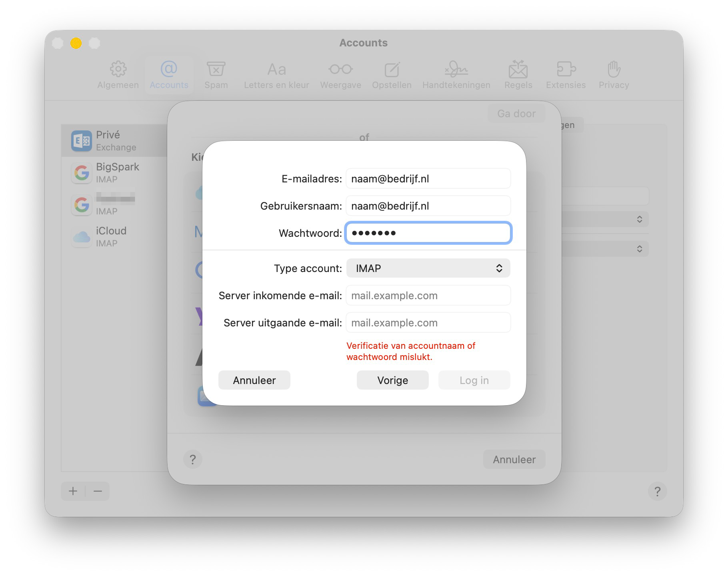Screen dimensions: 728x576
Task: Click the Server uitgaande e-mail field
Action: coord(428,323)
